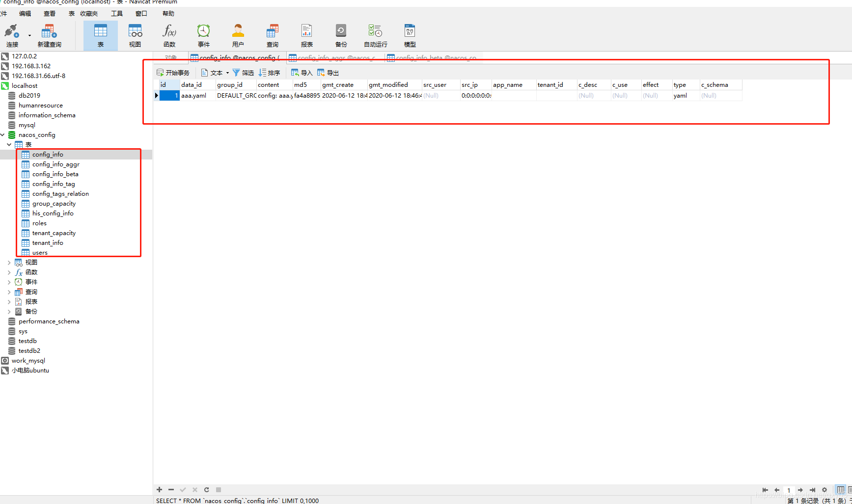Image resolution: width=852 pixels, height=504 pixels.
Task: Open the 新建查询 new query tool
Action: [x=49, y=36]
